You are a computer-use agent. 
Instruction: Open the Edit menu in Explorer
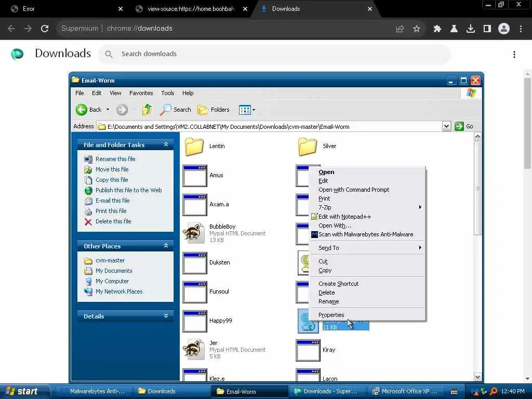point(96,93)
